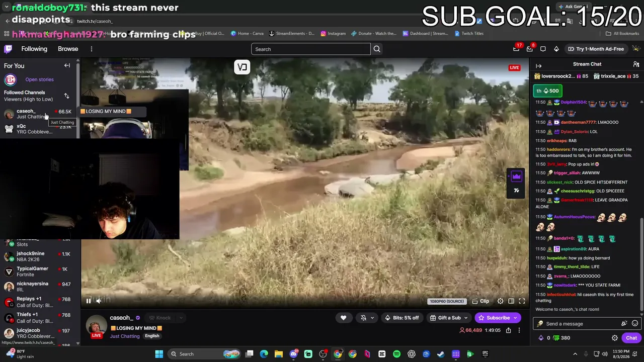Image resolution: width=644 pixels, height=362 pixels.
Task: Expand the Knock options chevron
Action: (x=181, y=318)
